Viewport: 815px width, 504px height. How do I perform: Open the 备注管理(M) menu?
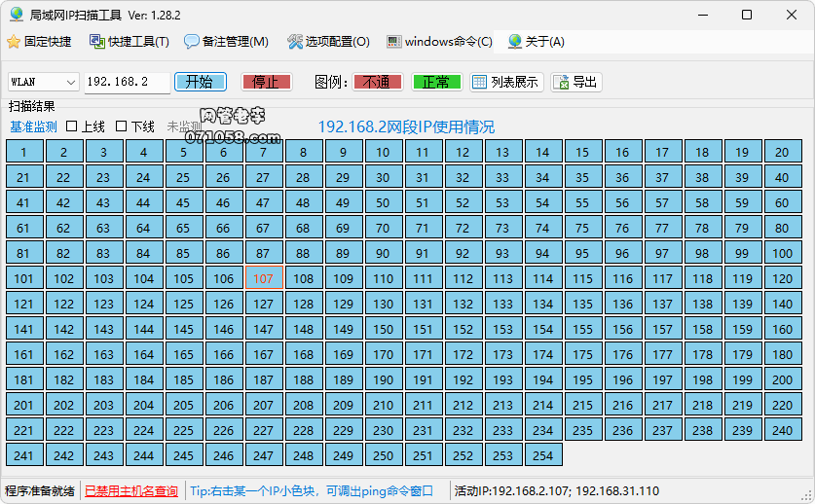227,42
